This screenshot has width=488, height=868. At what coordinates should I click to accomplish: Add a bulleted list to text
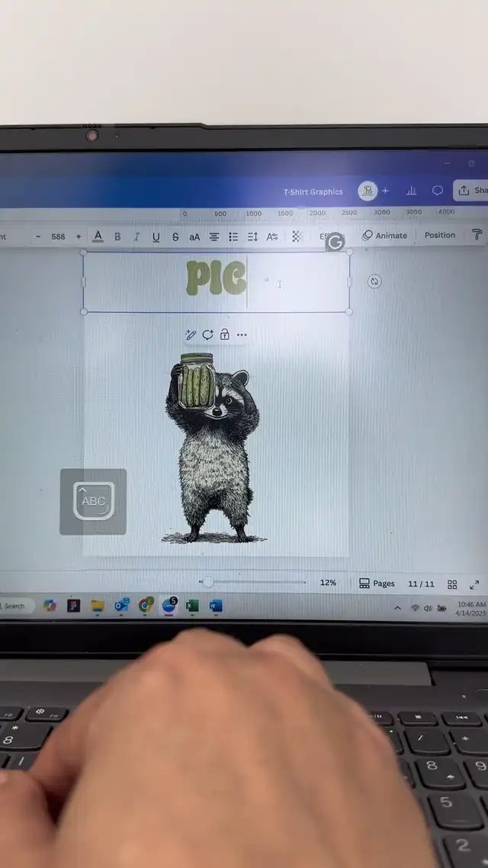233,237
